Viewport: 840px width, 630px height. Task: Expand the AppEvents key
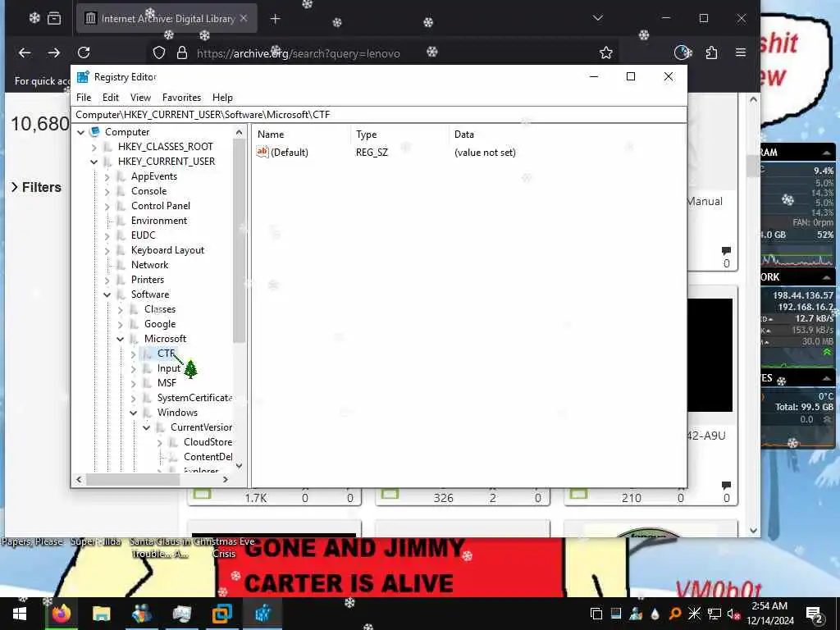click(x=107, y=177)
